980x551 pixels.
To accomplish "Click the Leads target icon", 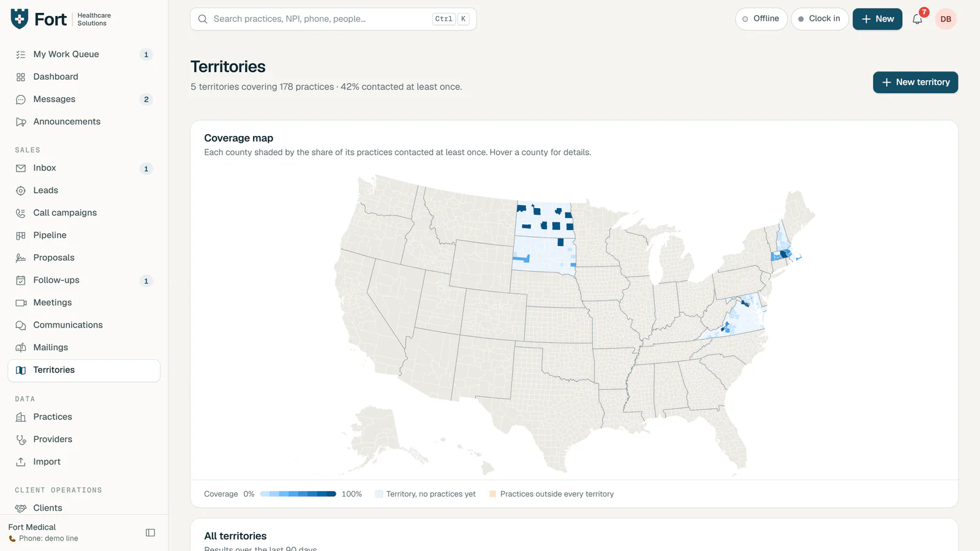I will click(21, 190).
